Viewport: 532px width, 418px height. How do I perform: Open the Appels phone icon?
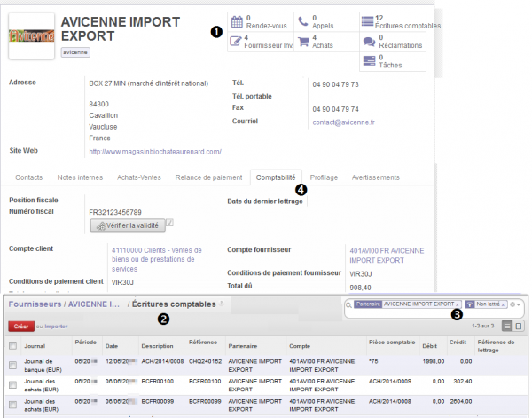303,21
